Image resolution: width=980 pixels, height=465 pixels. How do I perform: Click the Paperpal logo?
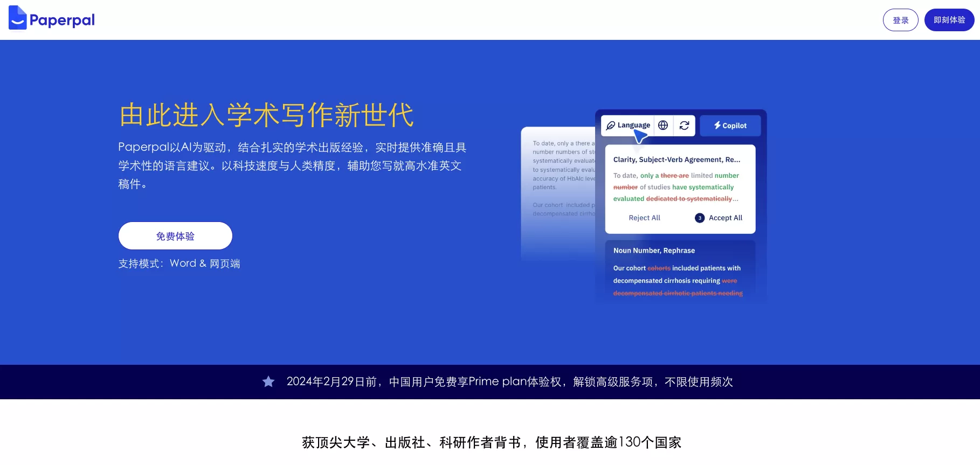click(x=52, y=19)
